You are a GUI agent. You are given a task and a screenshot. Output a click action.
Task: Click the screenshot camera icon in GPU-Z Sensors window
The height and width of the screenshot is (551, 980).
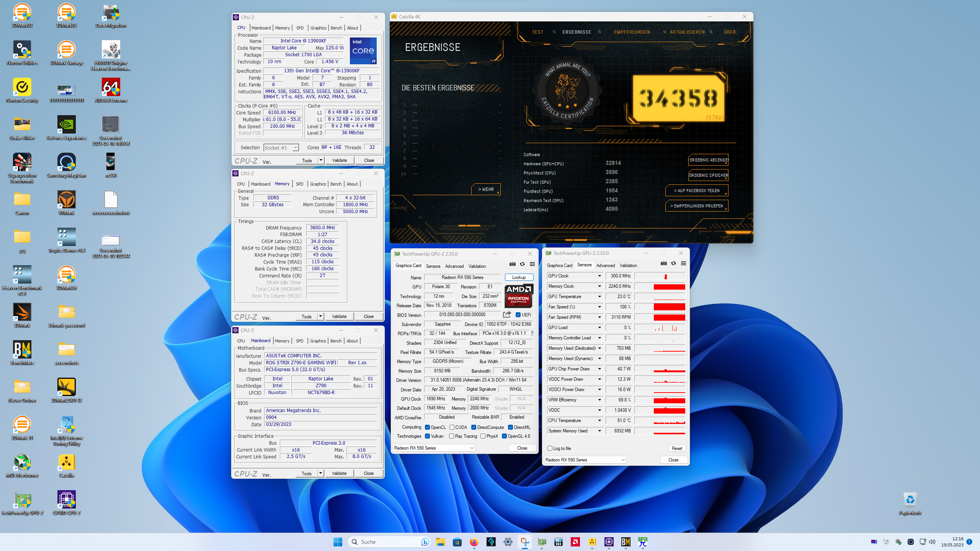pos(664,263)
